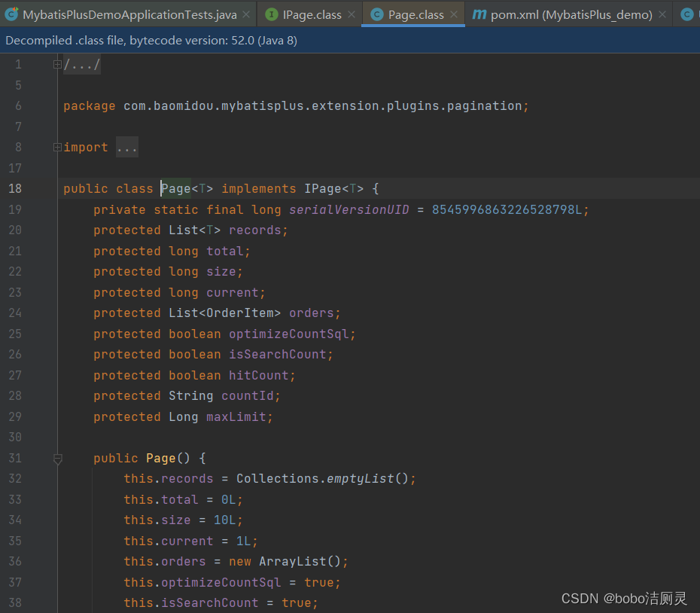Collapse the Page() constructor using the gutter arrow
The image size is (700, 613).
(58, 458)
